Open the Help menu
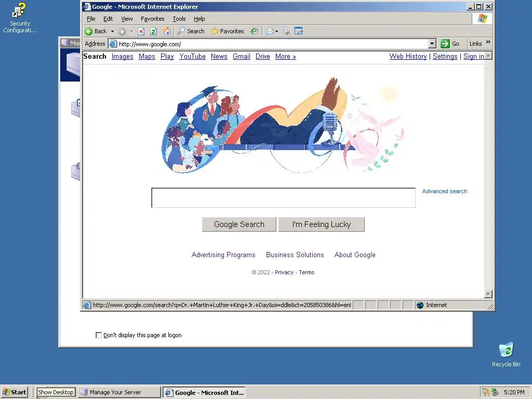This screenshot has height=399, width=532. coord(199,19)
